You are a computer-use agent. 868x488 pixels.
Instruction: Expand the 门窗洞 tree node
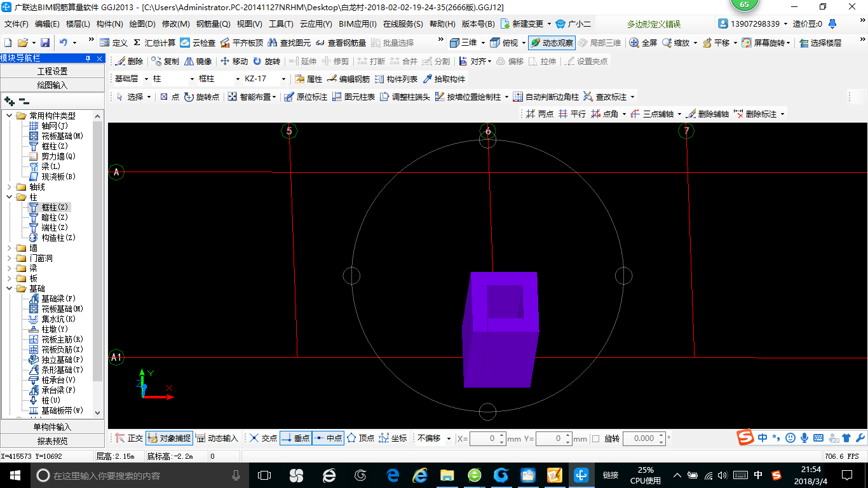click(9, 258)
